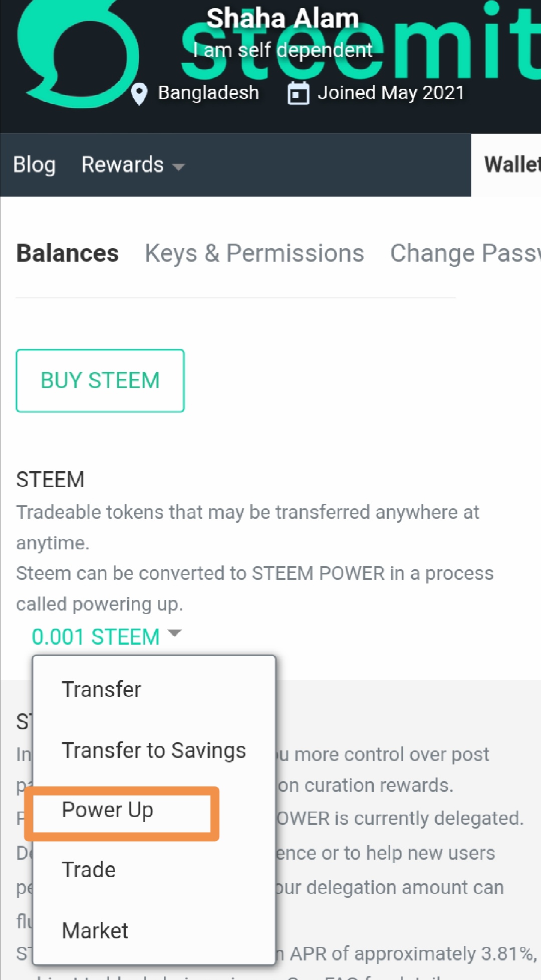The width and height of the screenshot is (541, 980).
Task: Click the Joined May 2021 text
Action: tap(391, 93)
